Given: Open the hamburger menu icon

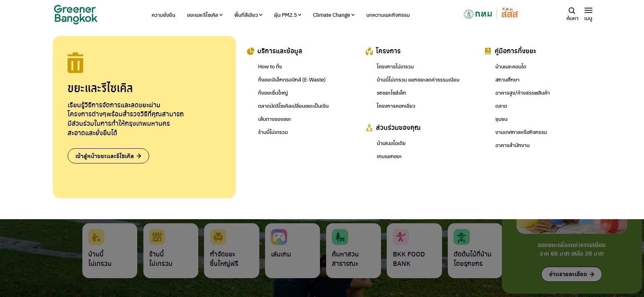Looking at the screenshot, I should point(588,11).
